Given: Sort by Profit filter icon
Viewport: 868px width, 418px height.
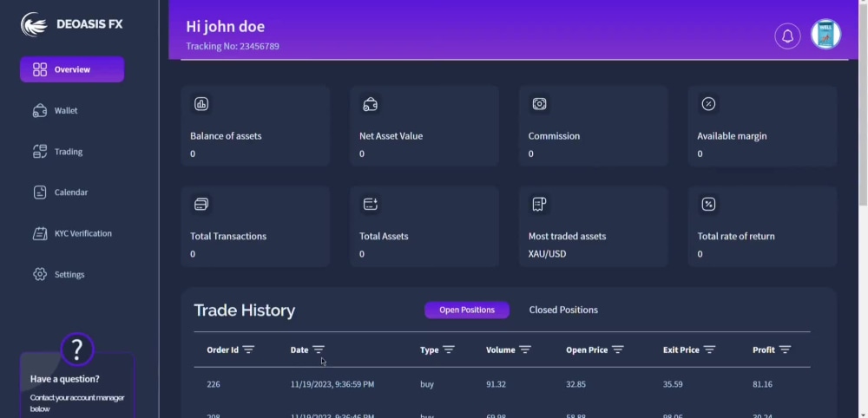Looking at the screenshot, I should (785, 349).
